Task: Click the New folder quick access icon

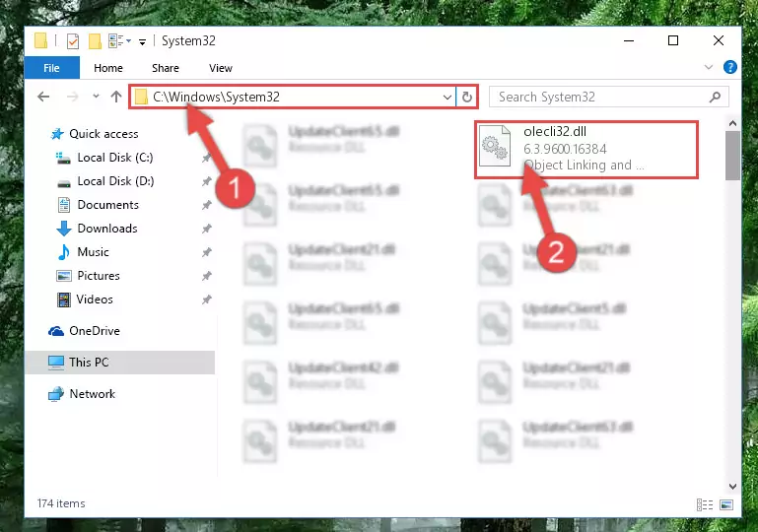Action: 95,41
